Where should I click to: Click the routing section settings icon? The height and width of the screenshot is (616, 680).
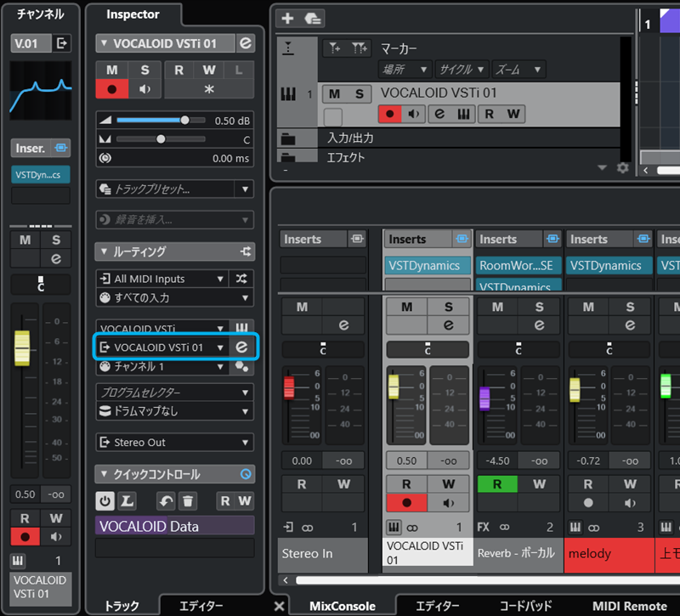pyautogui.click(x=246, y=251)
